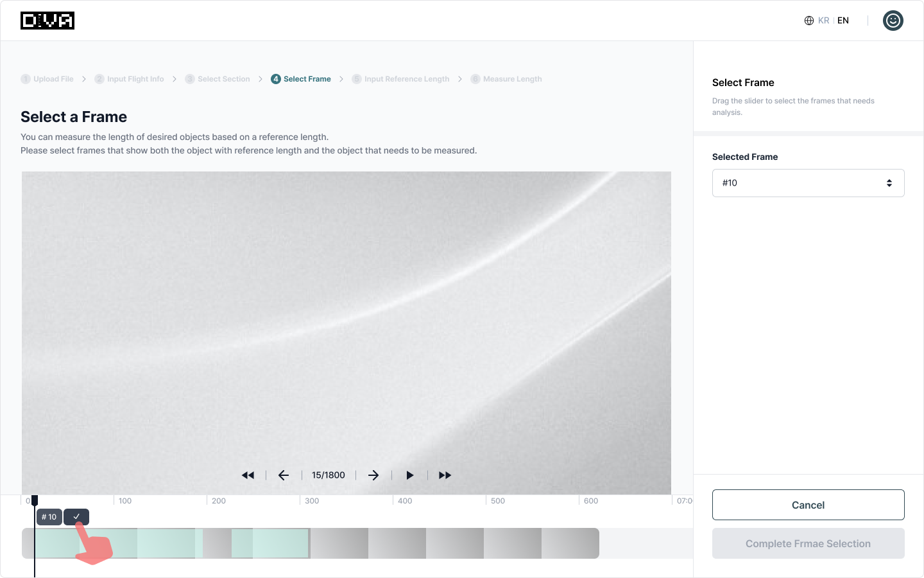Open the Input Flight Info step

point(129,79)
